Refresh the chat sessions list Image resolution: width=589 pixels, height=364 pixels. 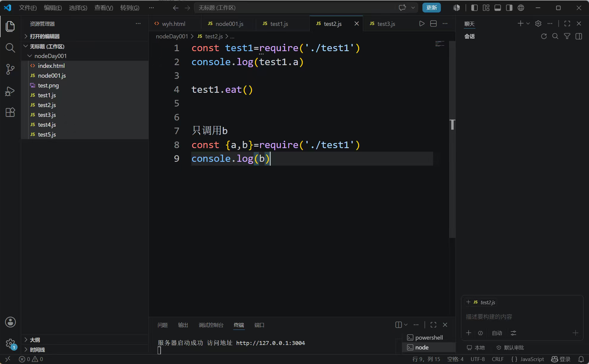click(544, 36)
